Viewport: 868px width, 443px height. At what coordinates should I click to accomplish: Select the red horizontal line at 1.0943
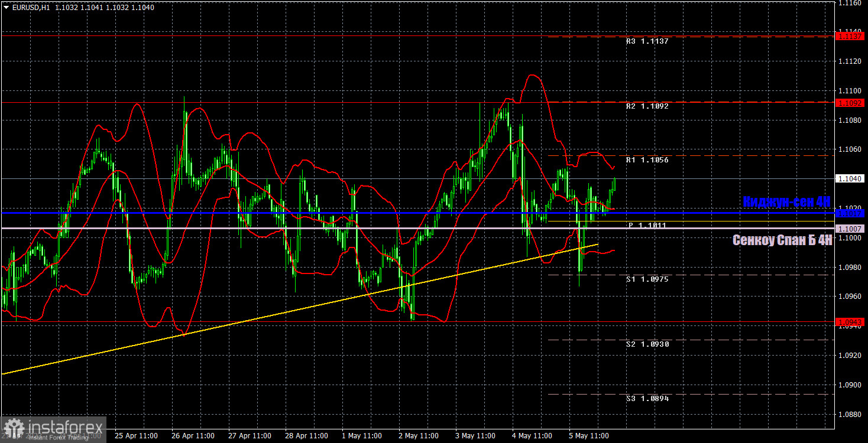click(417, 322)
